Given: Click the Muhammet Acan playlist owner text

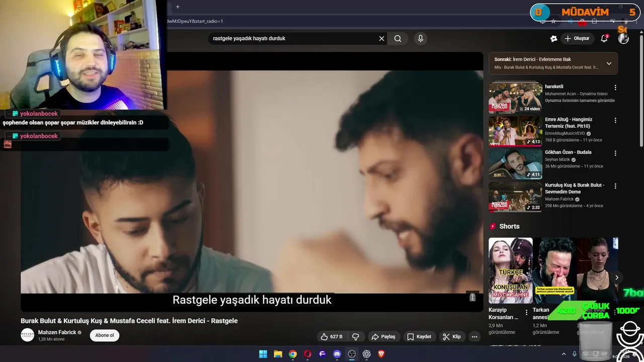Looking at the screenshot, I should pyautogui.click(x=560, y=94).
